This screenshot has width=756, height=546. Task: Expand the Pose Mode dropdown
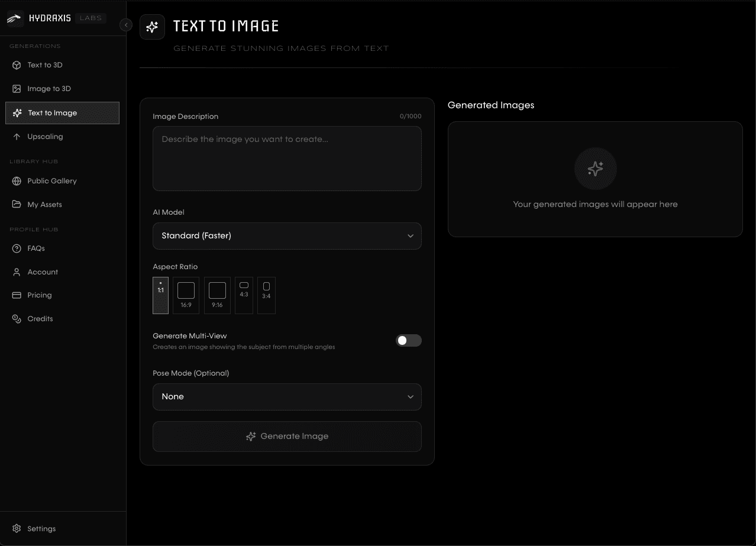[287, 397]
